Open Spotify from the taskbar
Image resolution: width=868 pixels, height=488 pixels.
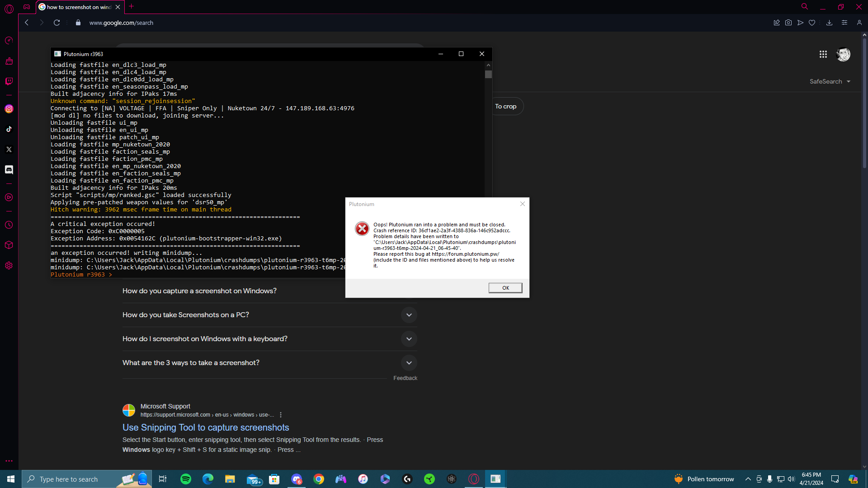tap(186, 479)
